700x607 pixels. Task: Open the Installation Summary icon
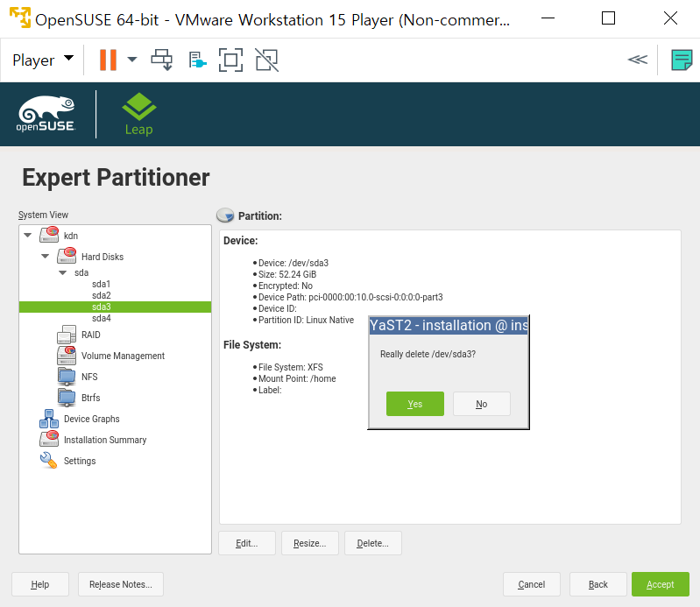pyautogui.click(x=49, y=439)
